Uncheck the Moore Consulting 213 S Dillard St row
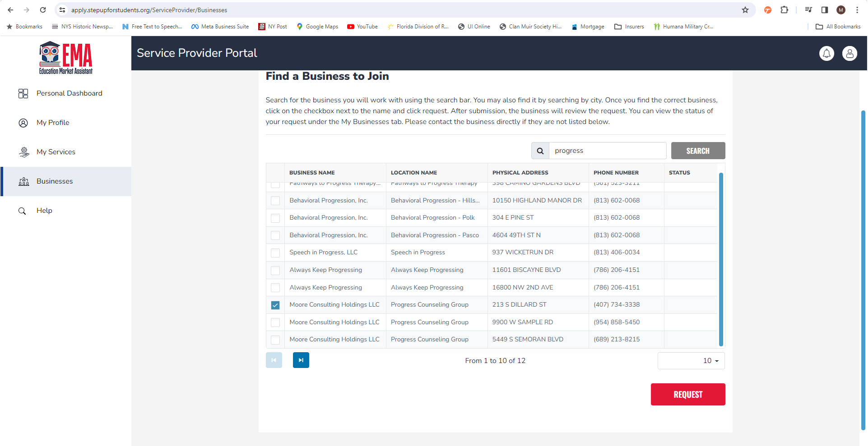Viewport: 868px width, 446px height. (275, 305)
